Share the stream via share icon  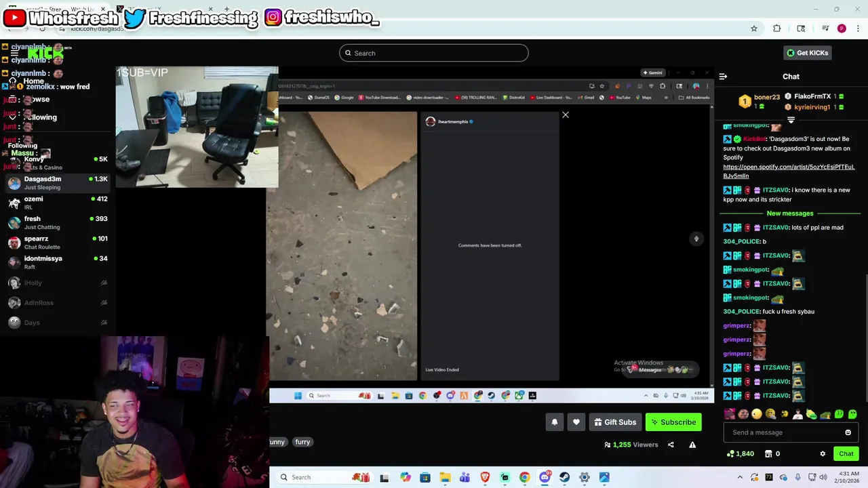click(671, 445)
